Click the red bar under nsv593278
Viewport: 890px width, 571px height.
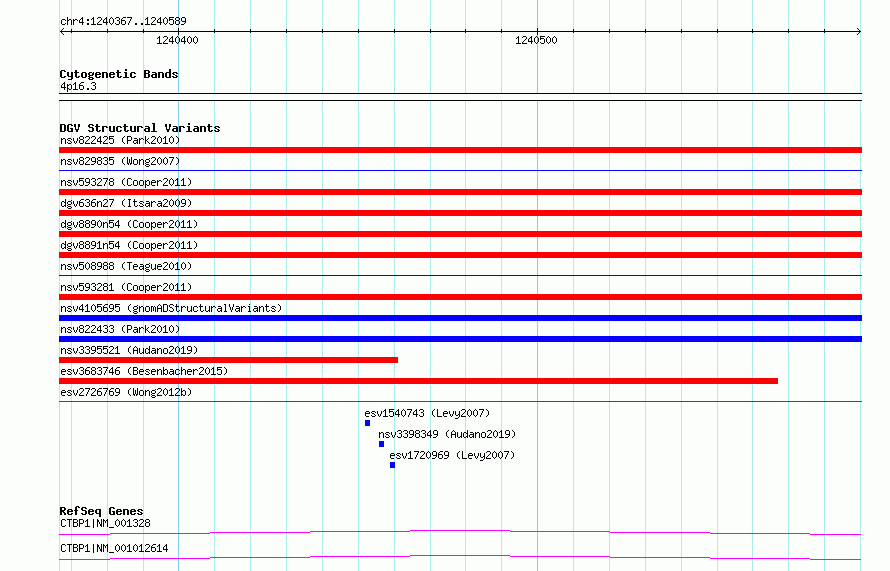coord(460,192)
